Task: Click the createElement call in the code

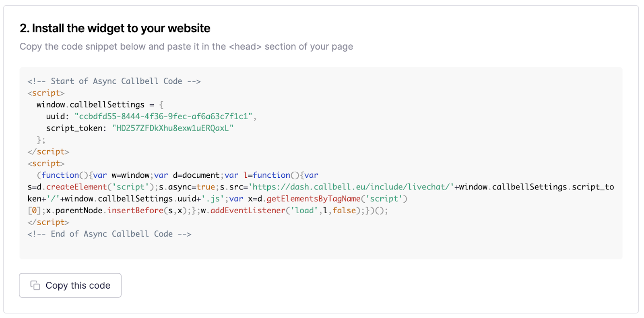Action: pos(76,187)
